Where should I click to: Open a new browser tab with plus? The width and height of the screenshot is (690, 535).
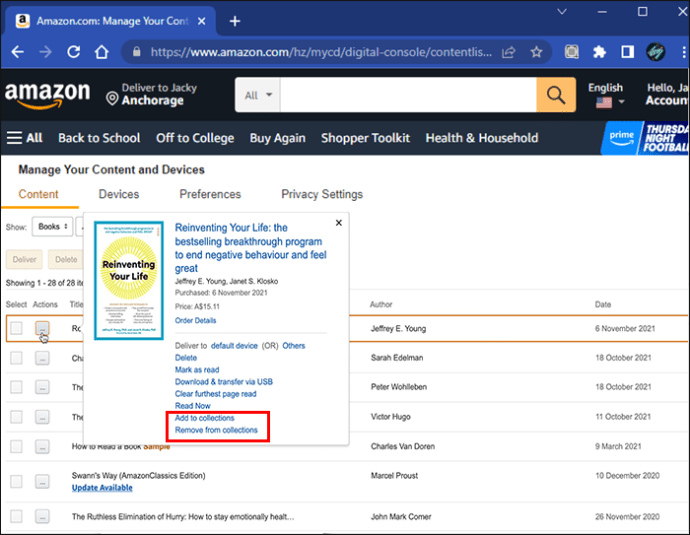pyautogui.click(x=235, y=21)
